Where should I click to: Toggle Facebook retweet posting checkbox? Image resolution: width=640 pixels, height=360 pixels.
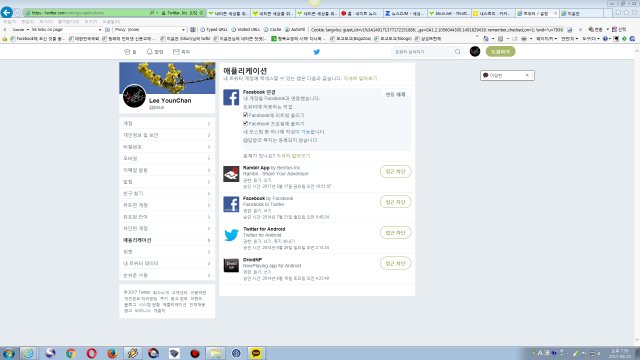click(x=245, y=115)
